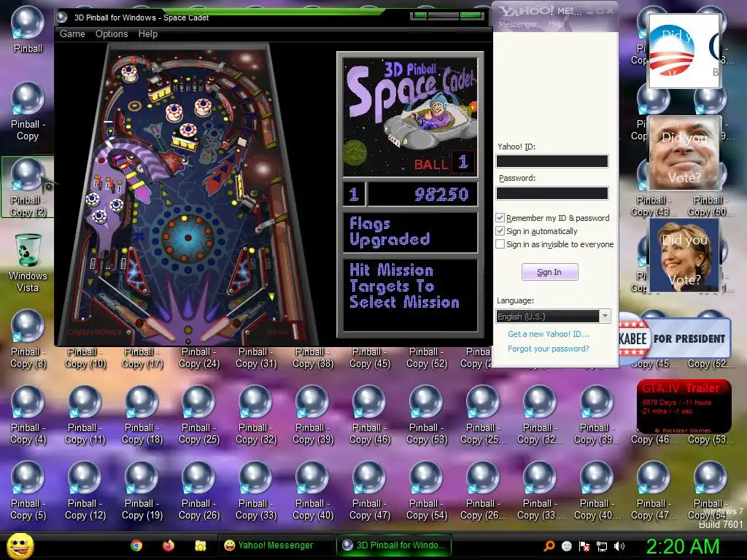Focus the Password input field
Image resolution: width=747 pixels, height=560 pixels.
tap(552, 192)
